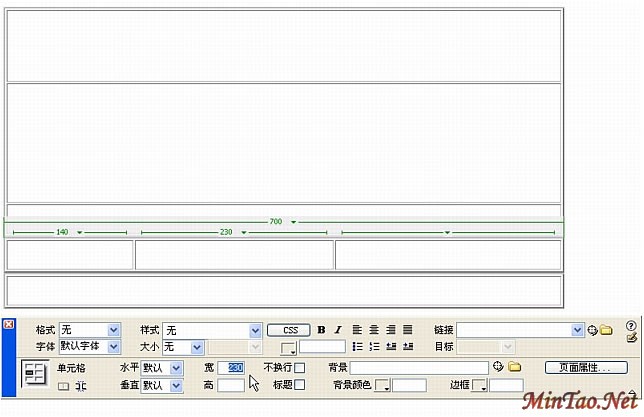The width and height of the screenshot is (644, 417).
Task: Open help with the question mark icon
Action: coord(631,326)
